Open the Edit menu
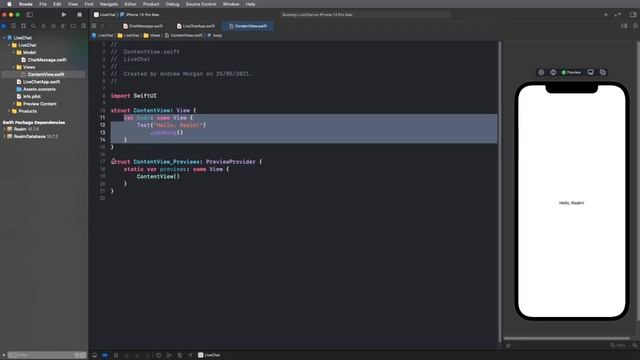Screen dimensions: 640x360 point(57,4)
